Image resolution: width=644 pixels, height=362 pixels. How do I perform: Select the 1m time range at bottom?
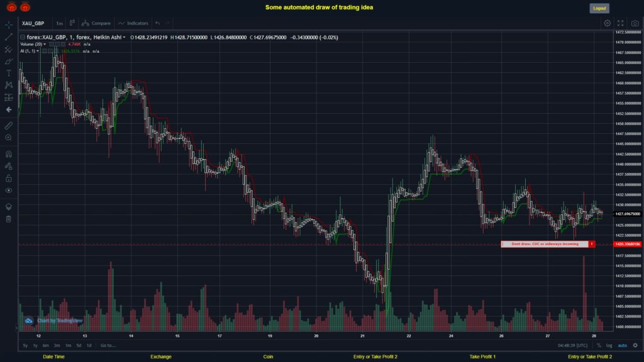click(68, 346)
